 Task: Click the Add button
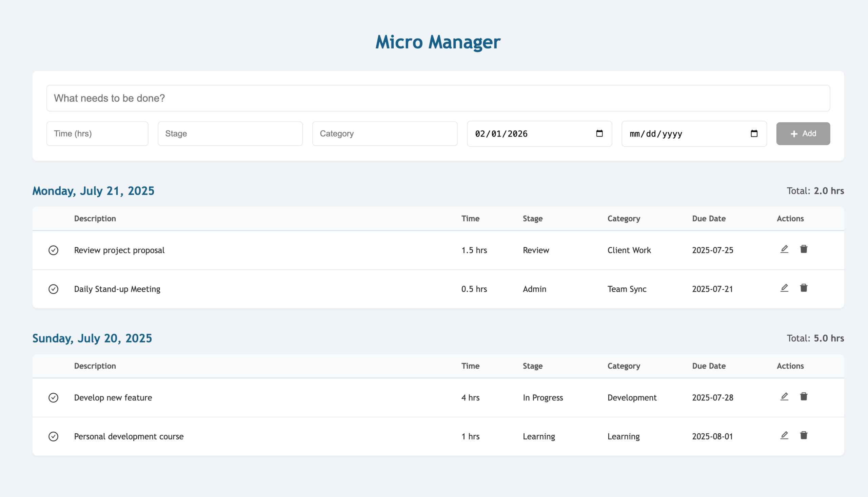point(803,133)
